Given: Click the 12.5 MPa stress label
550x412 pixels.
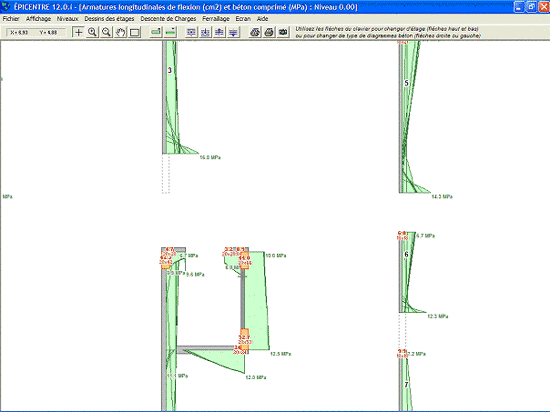Looking at the screenshot, I should click(281, 354).
